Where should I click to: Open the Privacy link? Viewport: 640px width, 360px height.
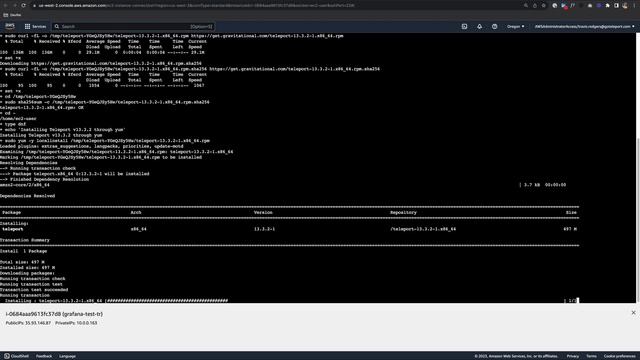tap(573, 356)
